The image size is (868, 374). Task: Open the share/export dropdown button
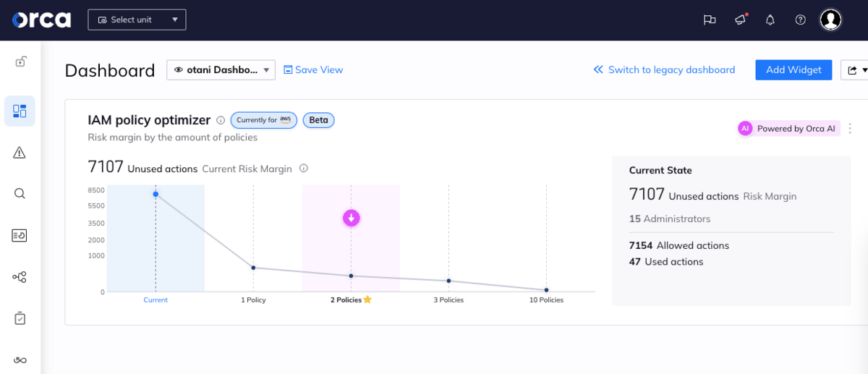(856, 70)
